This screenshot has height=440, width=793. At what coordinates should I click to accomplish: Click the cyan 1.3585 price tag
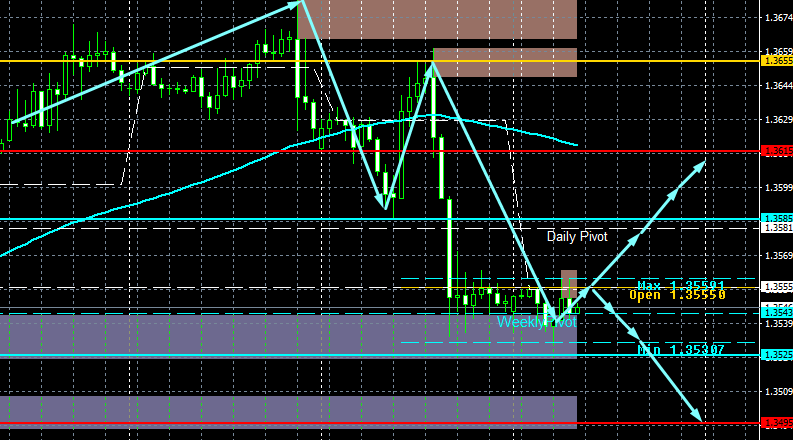(x=777, y=218)
